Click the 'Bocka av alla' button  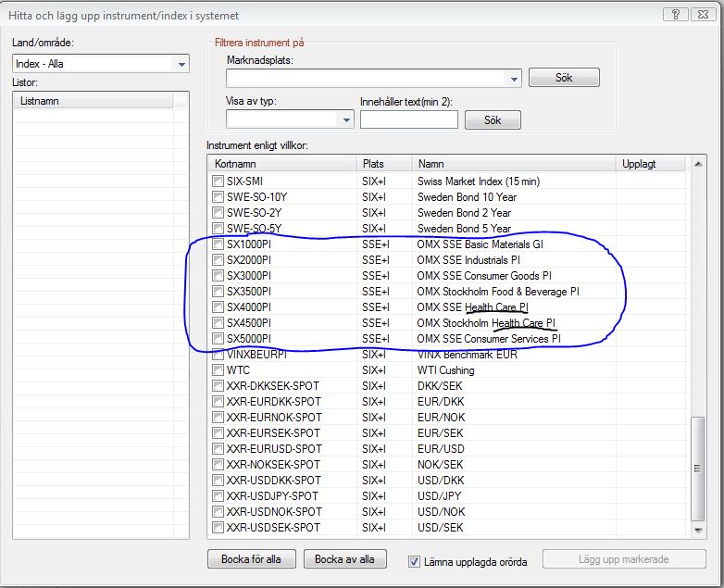pyautogui.click(x=344, y=559)
